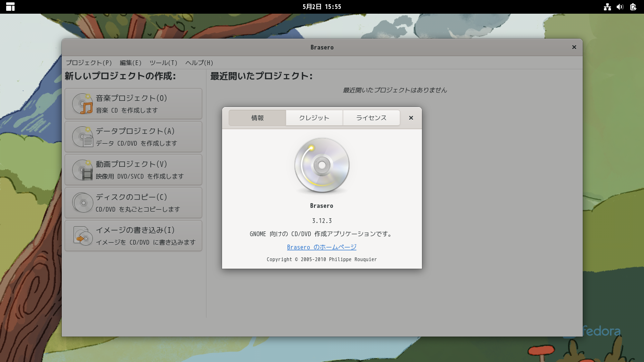Start a 動画プロジェクト(V) video project
This screenshot has width=644, height=362.
pyautogui.click(x=133, y=170)
